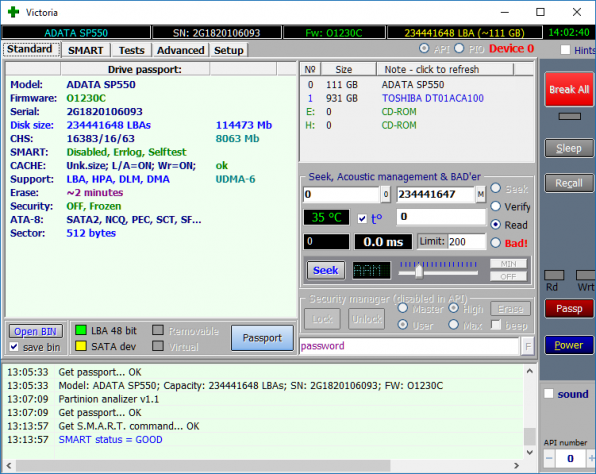Click the Seek button
The height and width of the screenshot is (474, 596).
coord(326,270)
